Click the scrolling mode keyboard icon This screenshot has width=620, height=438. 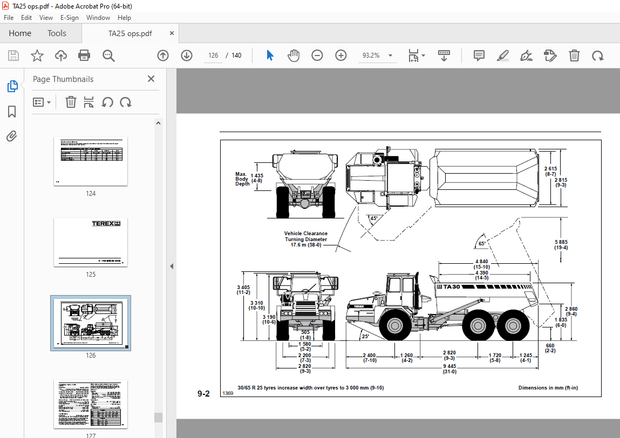pyautogui.click(x=444, y=56)
